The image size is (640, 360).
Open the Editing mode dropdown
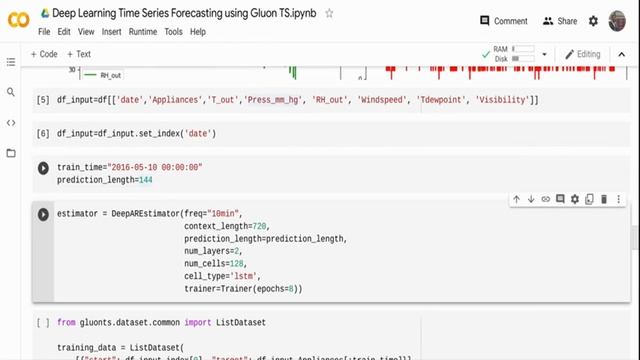tap(583, 54)
